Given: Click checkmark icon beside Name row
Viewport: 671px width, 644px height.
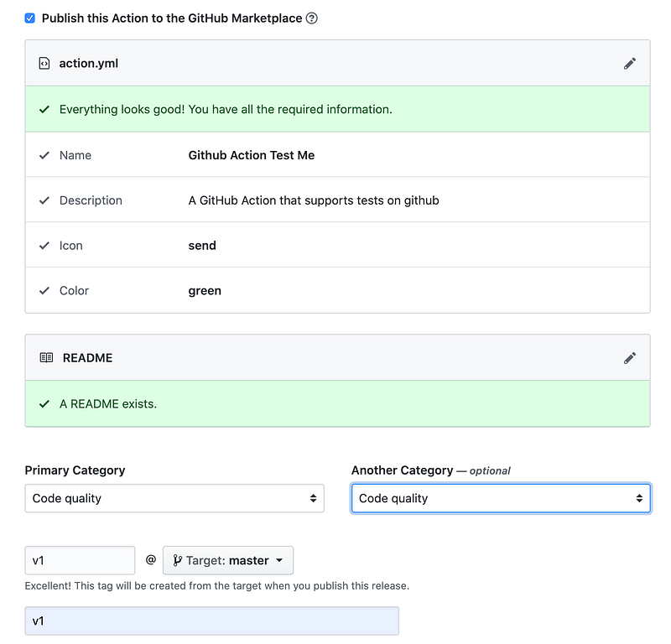Looking at the screenshot, I should [x=44, y=155].
